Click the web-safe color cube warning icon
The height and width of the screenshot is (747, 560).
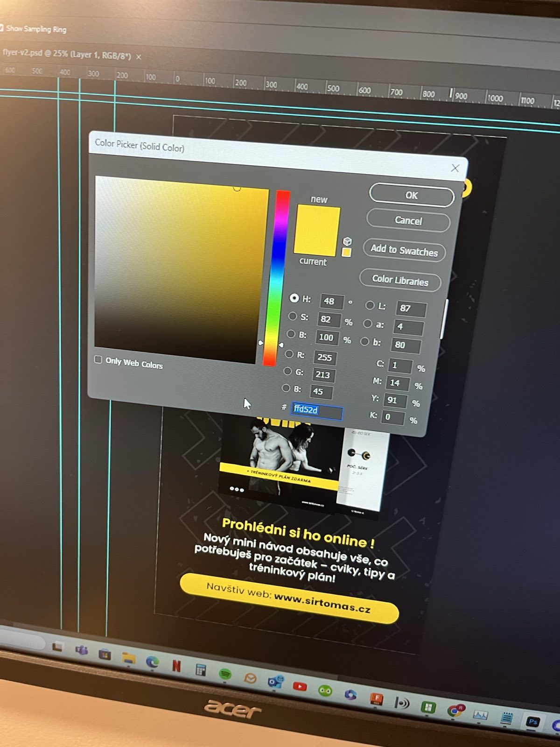point(347,241)
